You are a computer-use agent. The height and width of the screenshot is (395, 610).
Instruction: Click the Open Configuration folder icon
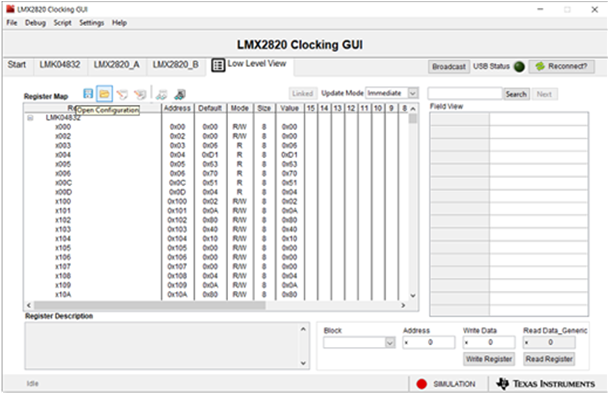[104, 94]
